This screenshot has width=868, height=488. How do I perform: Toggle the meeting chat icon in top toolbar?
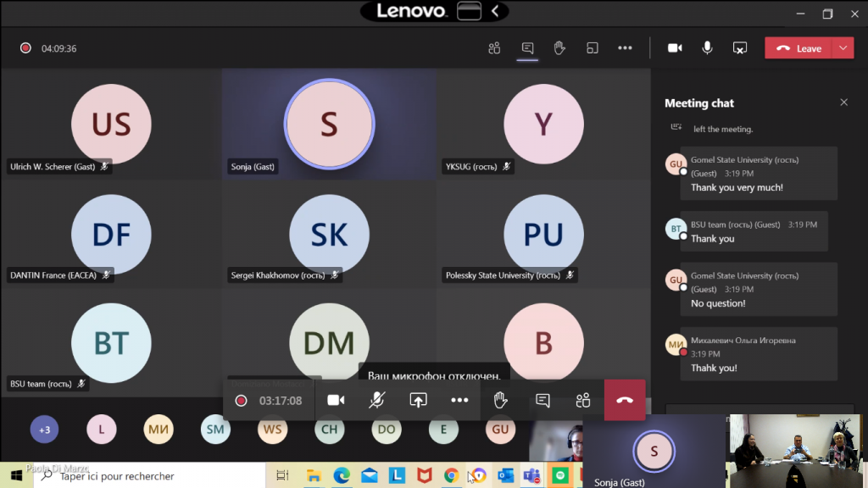(527, 48)
